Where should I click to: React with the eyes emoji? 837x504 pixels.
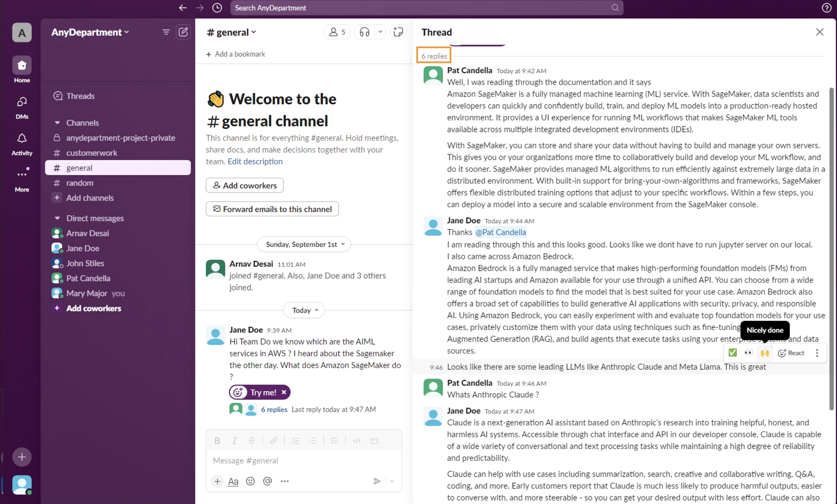coord(748,353)
